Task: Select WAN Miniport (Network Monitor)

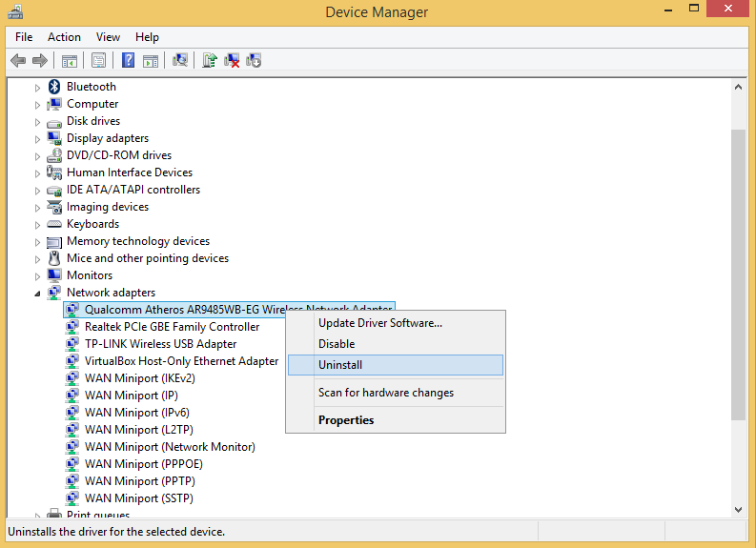Action: click(170, 447)
